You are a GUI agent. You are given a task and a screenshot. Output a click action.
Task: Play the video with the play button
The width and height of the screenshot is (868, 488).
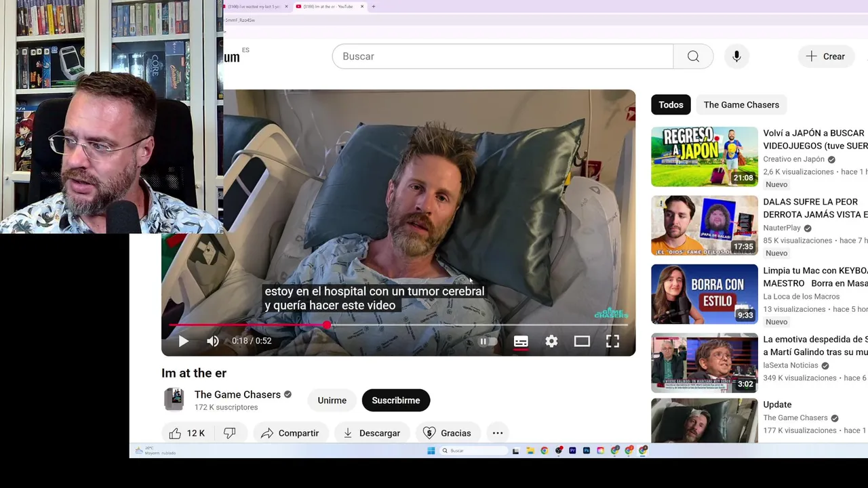click(x=183, y=341)
